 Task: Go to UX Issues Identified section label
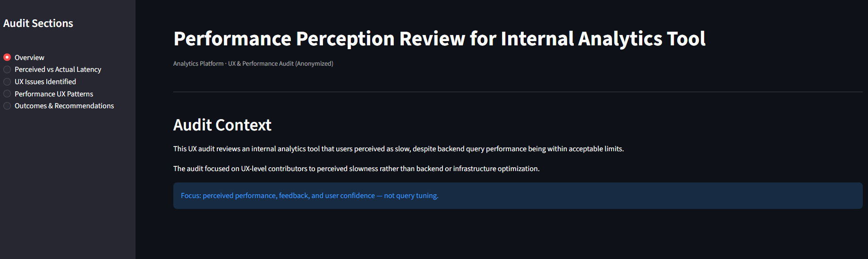(x=45, y=82)
